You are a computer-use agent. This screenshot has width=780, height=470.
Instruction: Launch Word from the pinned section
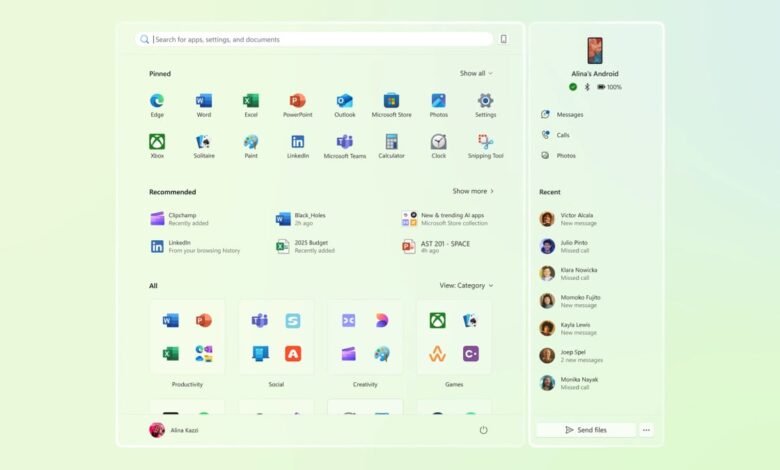(x=203, y=104)
